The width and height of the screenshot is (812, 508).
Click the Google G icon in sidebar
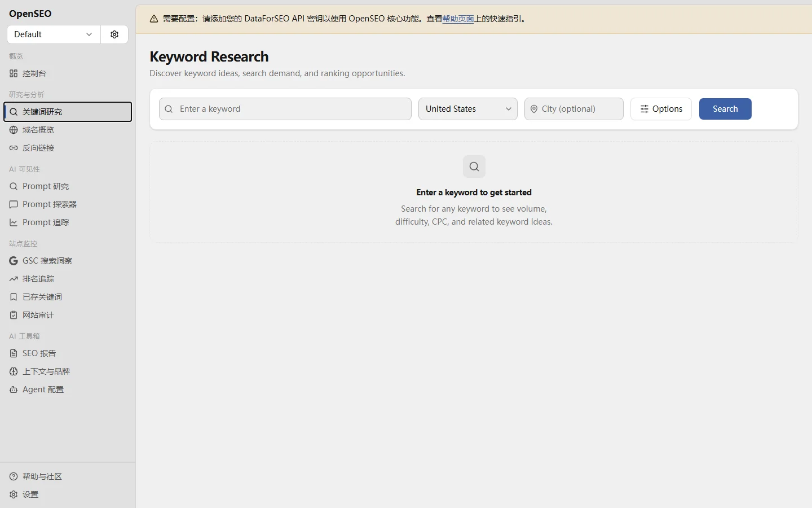(14, 261)
